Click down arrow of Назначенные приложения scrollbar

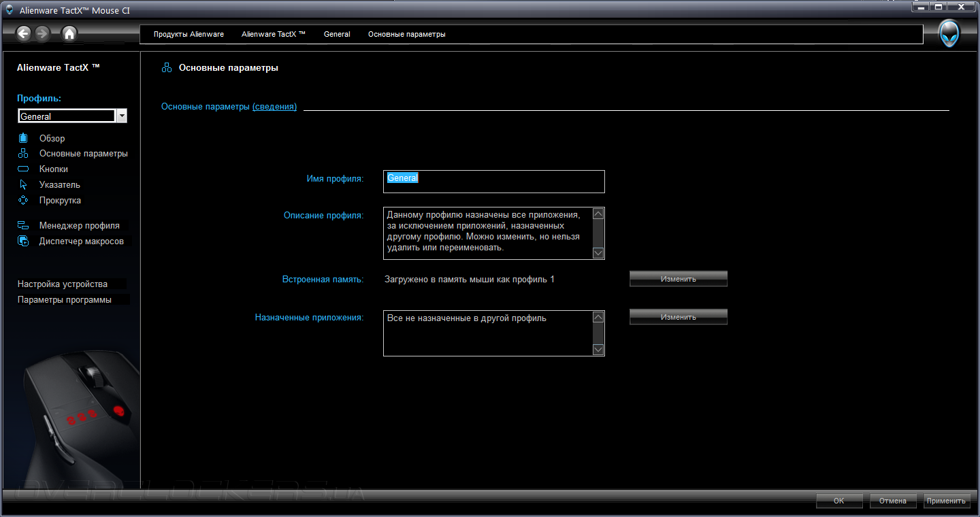(x=598, y=350)
